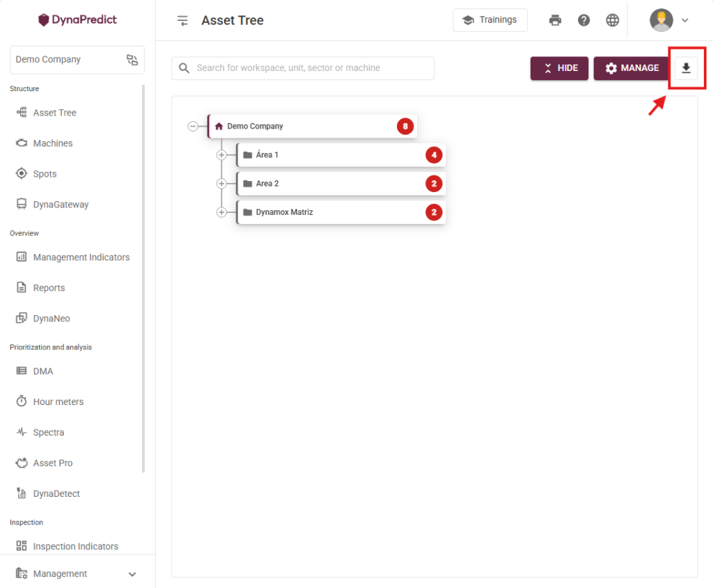Screen dimensions: 713x588
Task: Select the Demo Company tree card
Action: coord(313,127)
